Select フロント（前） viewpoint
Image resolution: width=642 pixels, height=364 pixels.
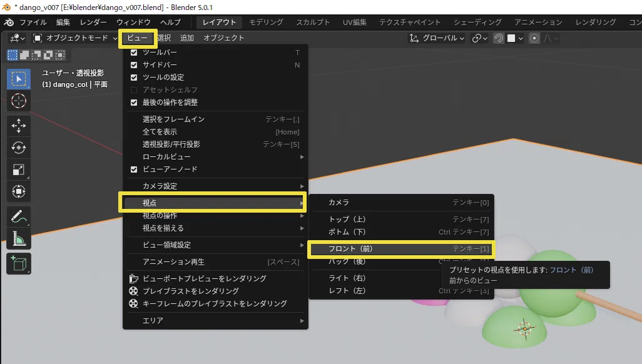click(401, 249)
